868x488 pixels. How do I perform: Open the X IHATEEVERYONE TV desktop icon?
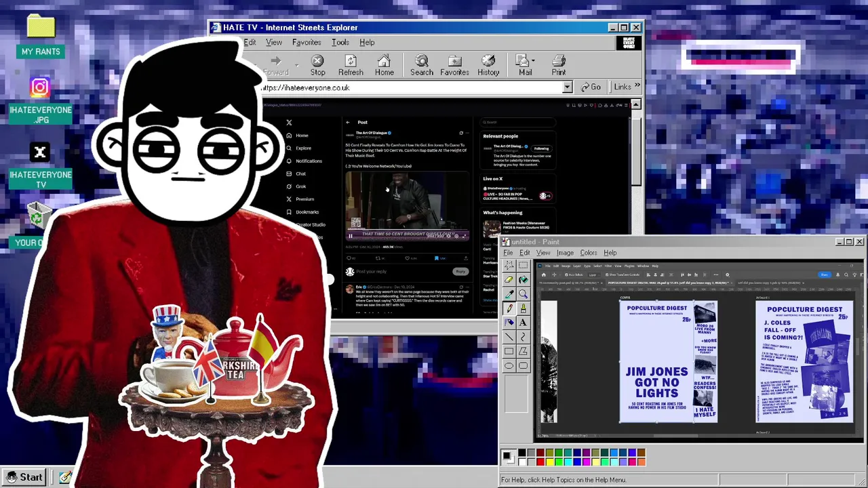[x=40, y=166]
